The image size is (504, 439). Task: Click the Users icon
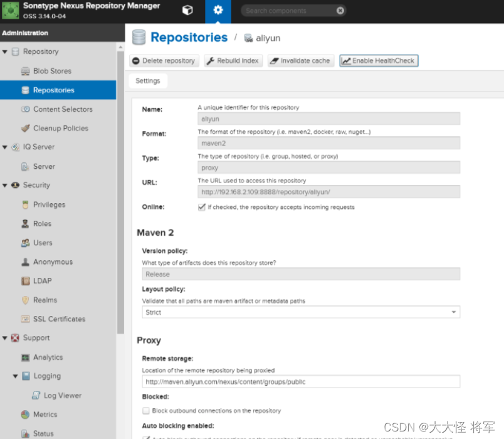[26, 243]
